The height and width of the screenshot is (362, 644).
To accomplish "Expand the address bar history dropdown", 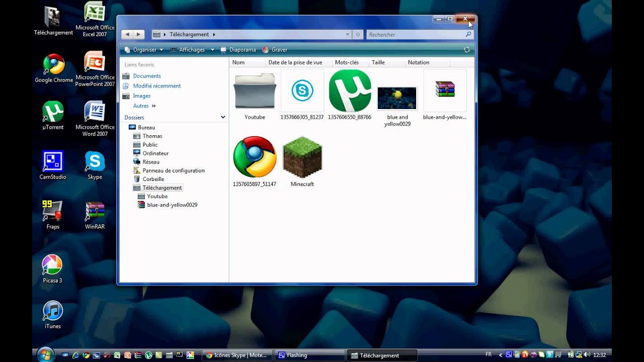I will tap(348, 35).
